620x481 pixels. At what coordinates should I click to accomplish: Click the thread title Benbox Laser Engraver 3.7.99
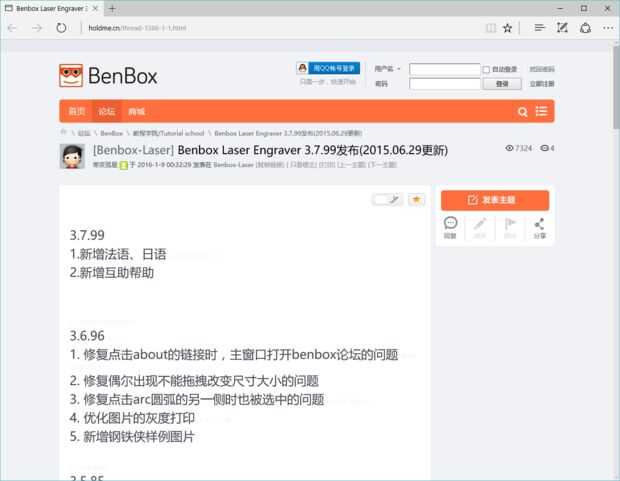pyautogui.click(x=312, y=150)
